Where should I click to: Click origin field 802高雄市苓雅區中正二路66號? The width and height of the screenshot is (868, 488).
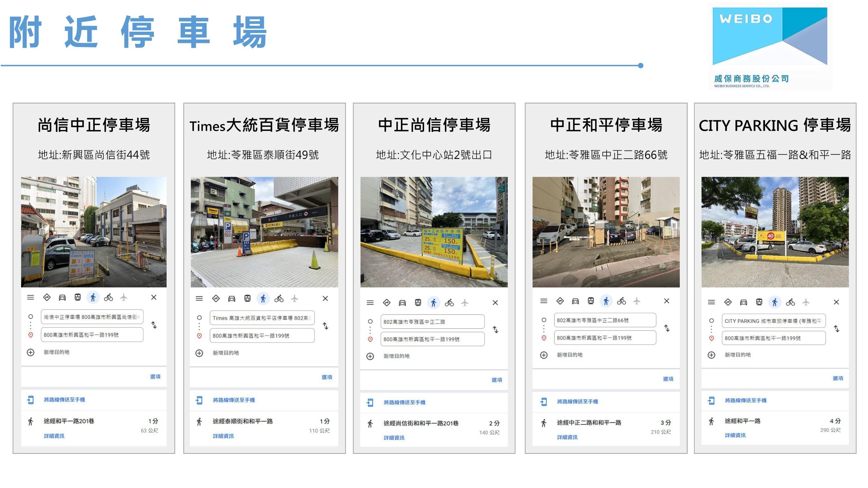click(604, 320)
